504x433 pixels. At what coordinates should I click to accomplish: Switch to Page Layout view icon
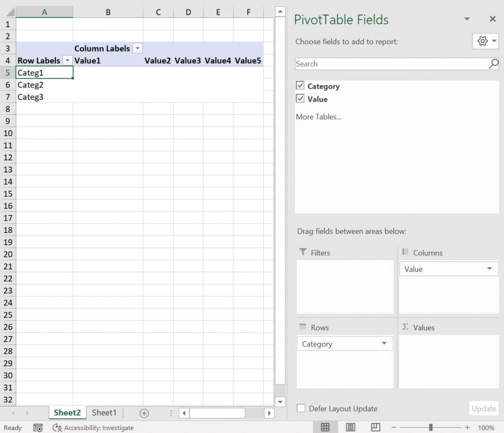[351, 427]
